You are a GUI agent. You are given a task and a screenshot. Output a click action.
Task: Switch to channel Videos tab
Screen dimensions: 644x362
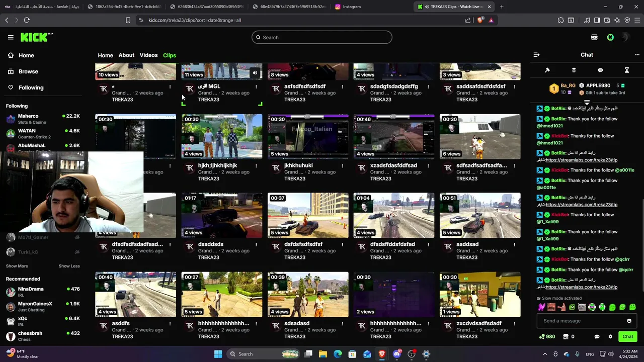[148, 55]
